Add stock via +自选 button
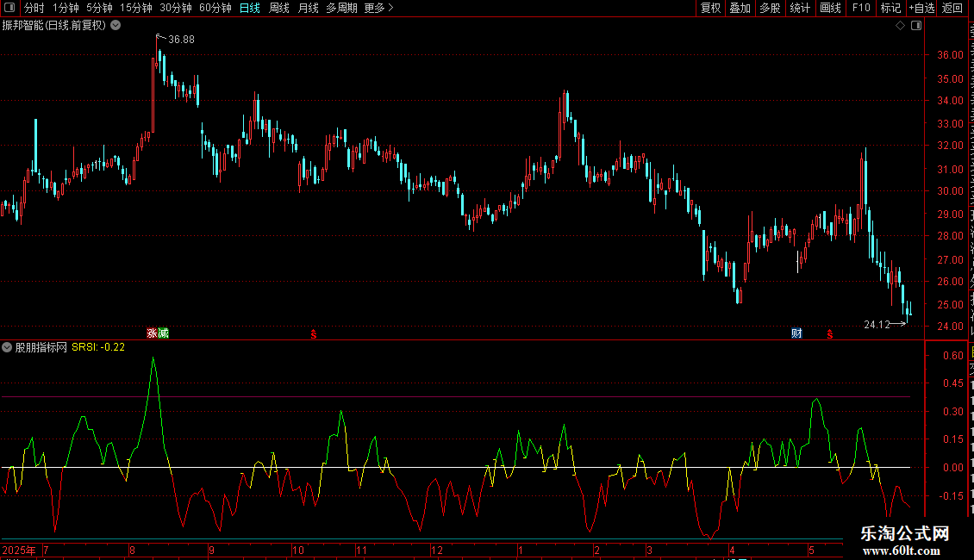The height and width of the screenshot is (560, 974). coord(921,8)
